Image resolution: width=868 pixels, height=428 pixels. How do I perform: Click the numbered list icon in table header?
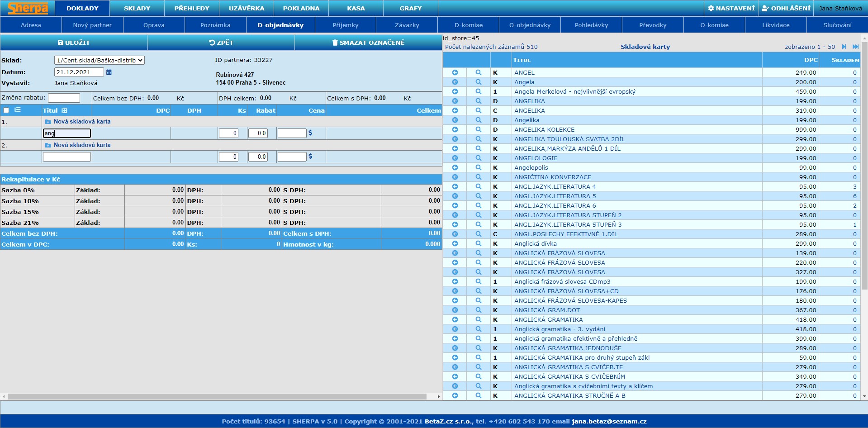coord(18,110)
